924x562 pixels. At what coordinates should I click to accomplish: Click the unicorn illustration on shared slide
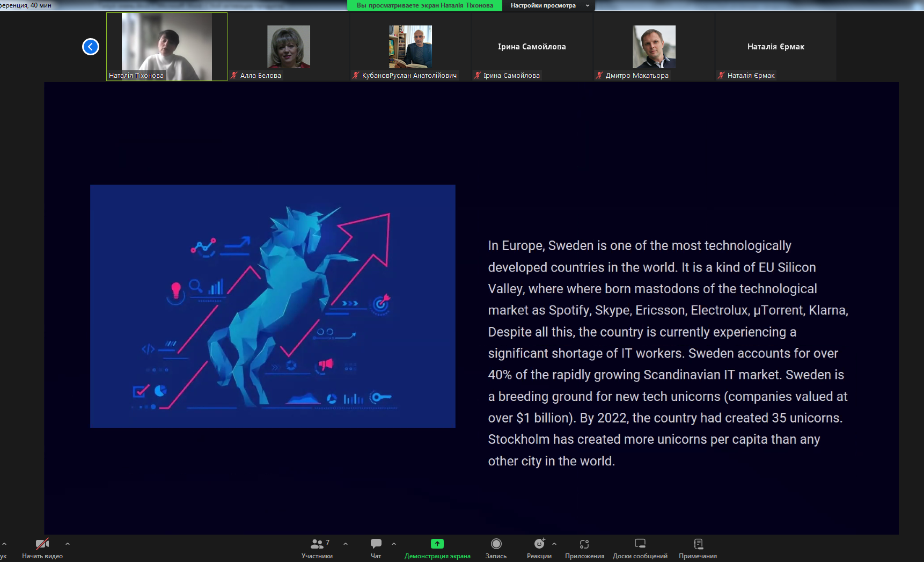click(273, 306)
